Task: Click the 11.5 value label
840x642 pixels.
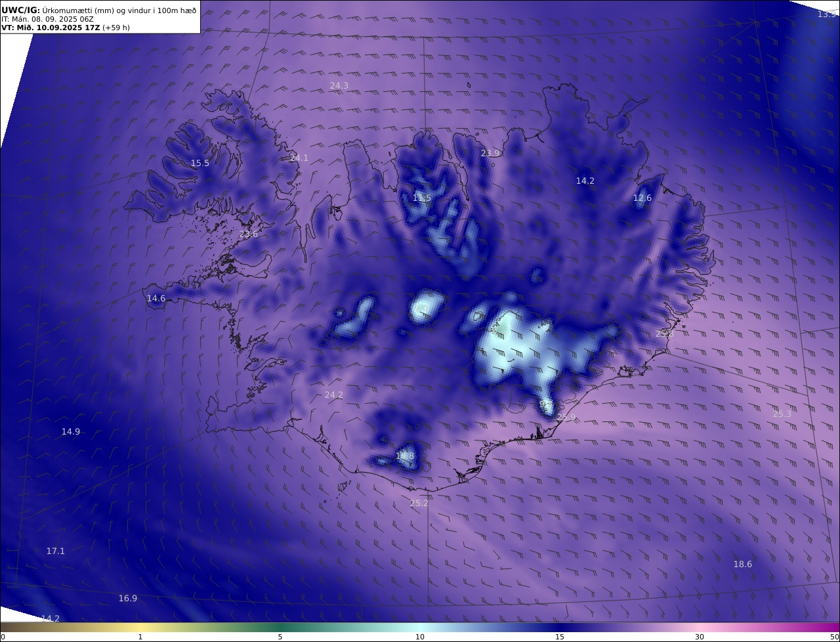Action: click(422, 198)
